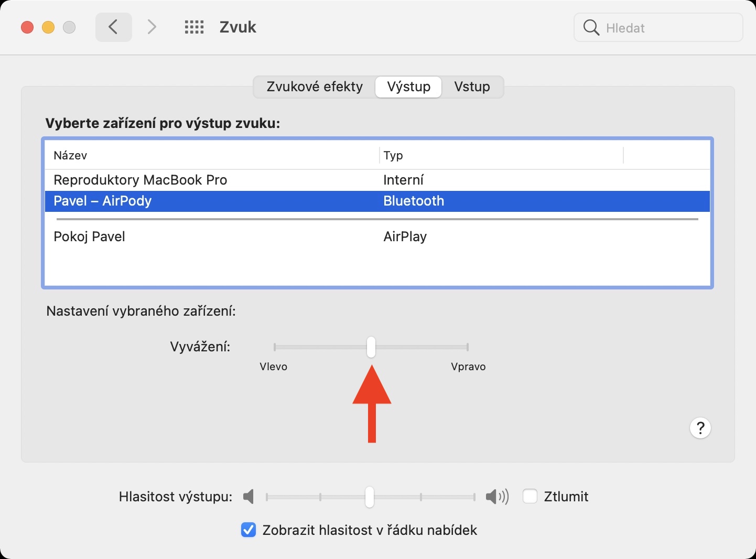Select the Pavel – AirPody Bluetooth row
This screenshot has height=559, width=756.
[x=103, y=201]
